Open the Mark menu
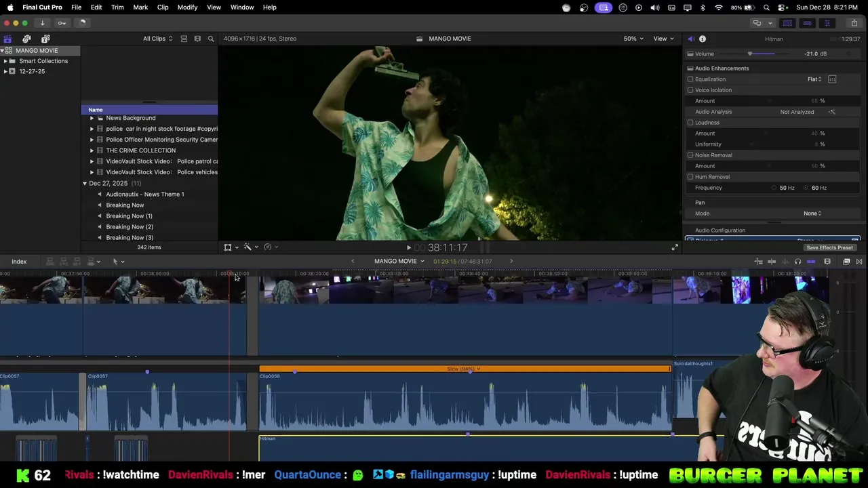This screenshot has height=488, width=868. [x=140, y=7]
